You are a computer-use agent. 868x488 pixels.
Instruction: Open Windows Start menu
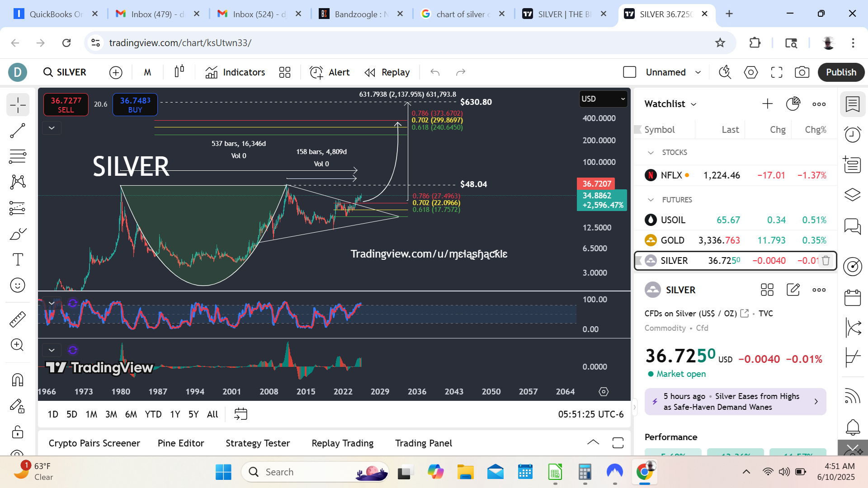[223, 472]
